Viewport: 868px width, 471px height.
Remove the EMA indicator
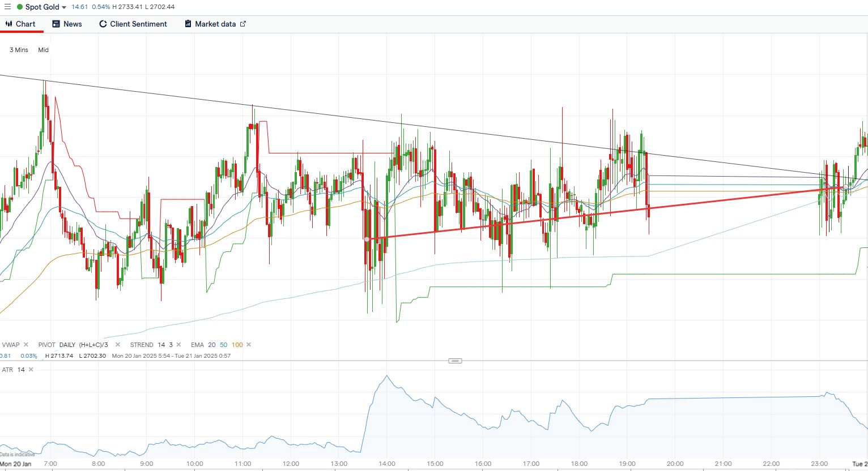249,345
